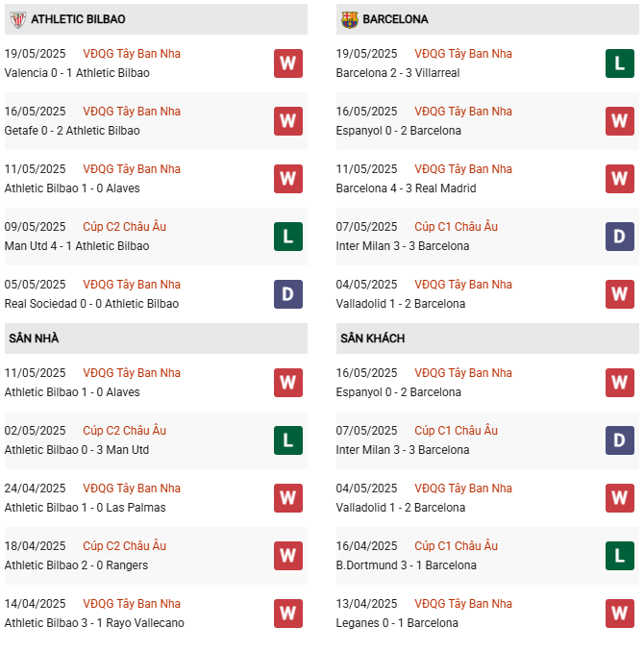Viewport: 644px width, 652px height.
Task: Click the W badge for Valencia 0-1 Athletic Bilbao
Action: [x=288, y=63]
